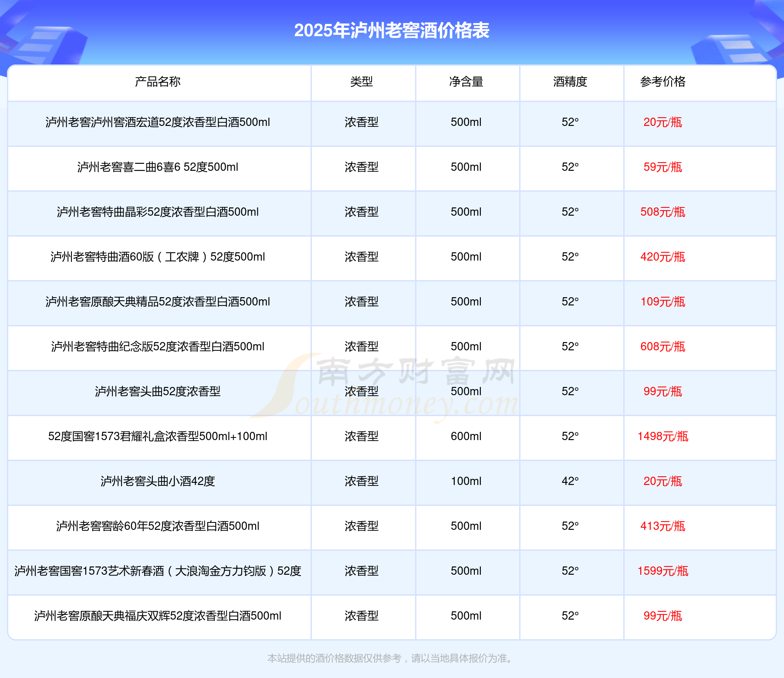The image size is (784, 678).
Task: Click "500ml" in the 特曲酒60版 row
Action: click(466, 257)
